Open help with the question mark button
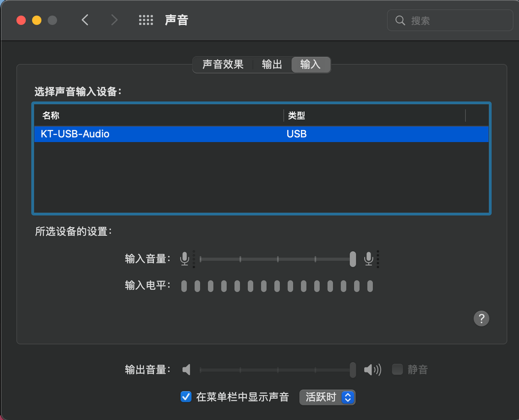Screen dimensions: 519x420 click(481, 318)
